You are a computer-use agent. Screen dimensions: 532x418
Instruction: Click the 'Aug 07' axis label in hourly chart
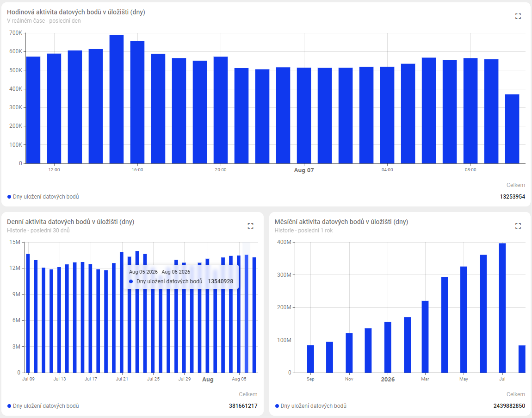click(x=303, y=170)
